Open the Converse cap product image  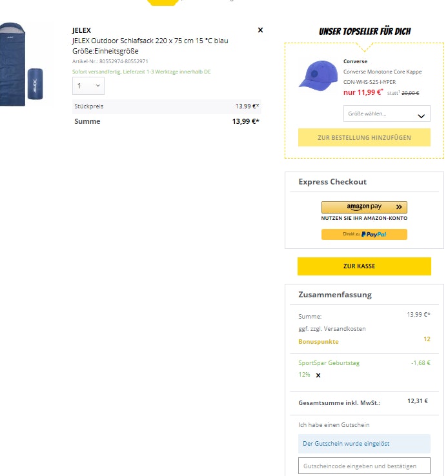(x=318, y=75)
